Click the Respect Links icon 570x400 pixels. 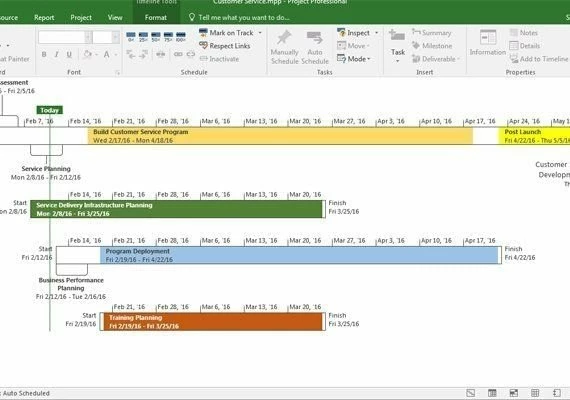(203, 46)
